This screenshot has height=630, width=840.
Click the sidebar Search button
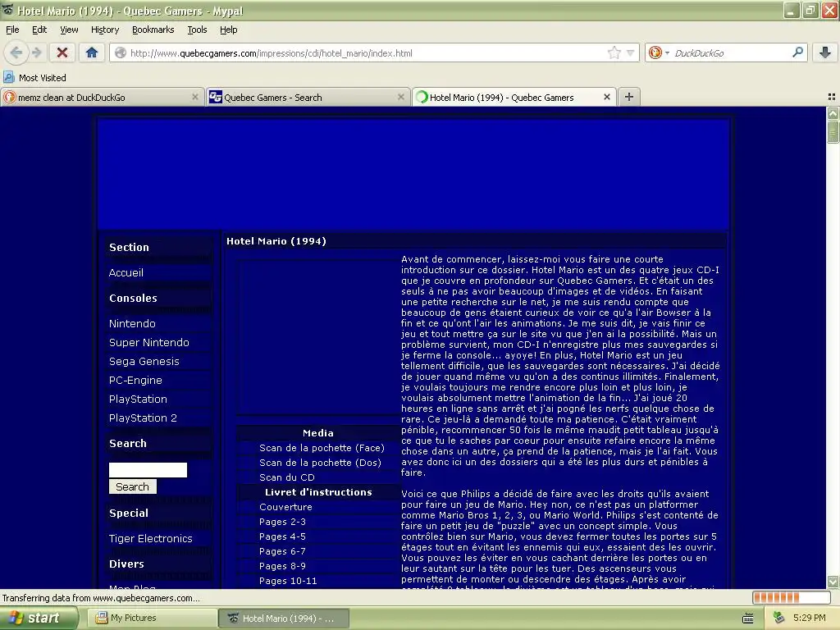coord(132,486)
